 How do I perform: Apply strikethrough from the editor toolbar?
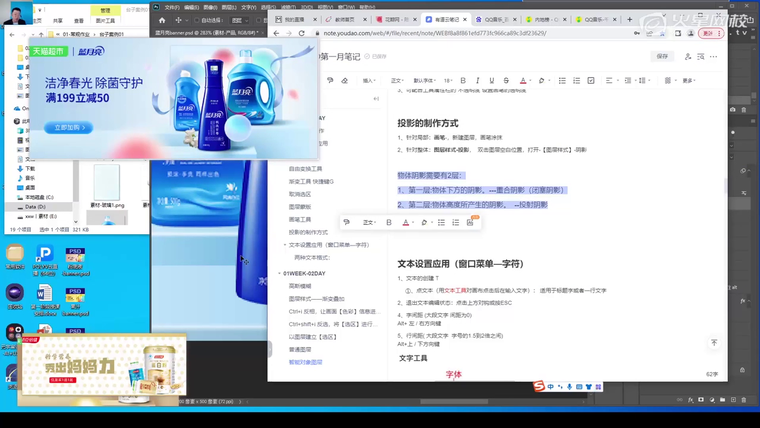pyautogui.click(x=506, y=80)
